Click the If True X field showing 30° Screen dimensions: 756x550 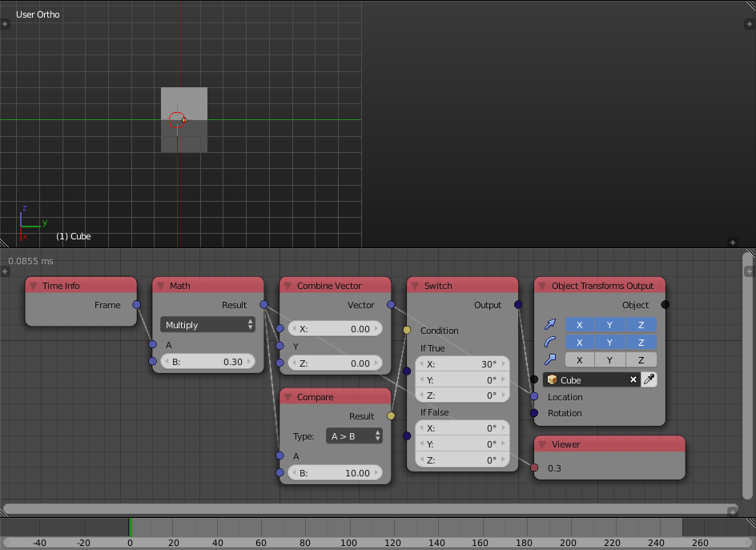[462, 364]
